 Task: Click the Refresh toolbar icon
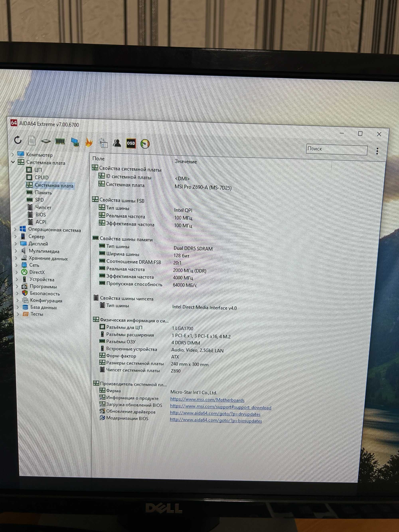[18, 140]
